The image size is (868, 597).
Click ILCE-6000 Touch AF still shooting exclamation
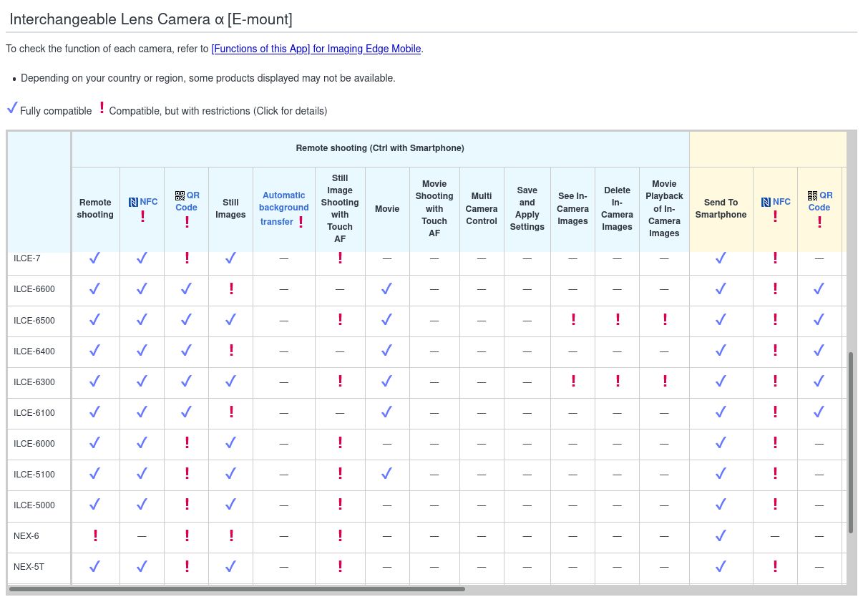click(340, 443)
